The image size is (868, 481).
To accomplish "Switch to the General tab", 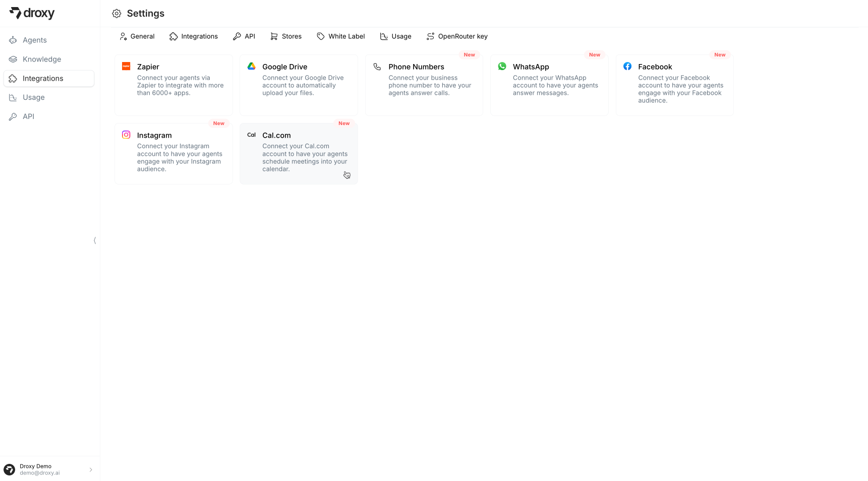I will point(137,36).
